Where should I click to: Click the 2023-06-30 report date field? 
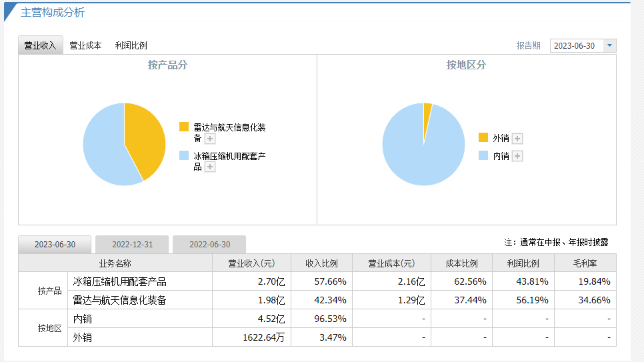point(576,45)
